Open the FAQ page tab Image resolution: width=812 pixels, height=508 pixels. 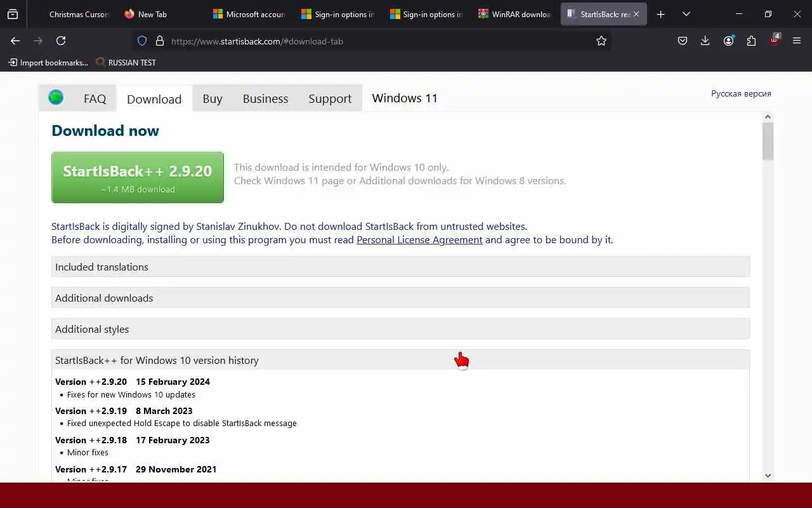coord(95,98)
